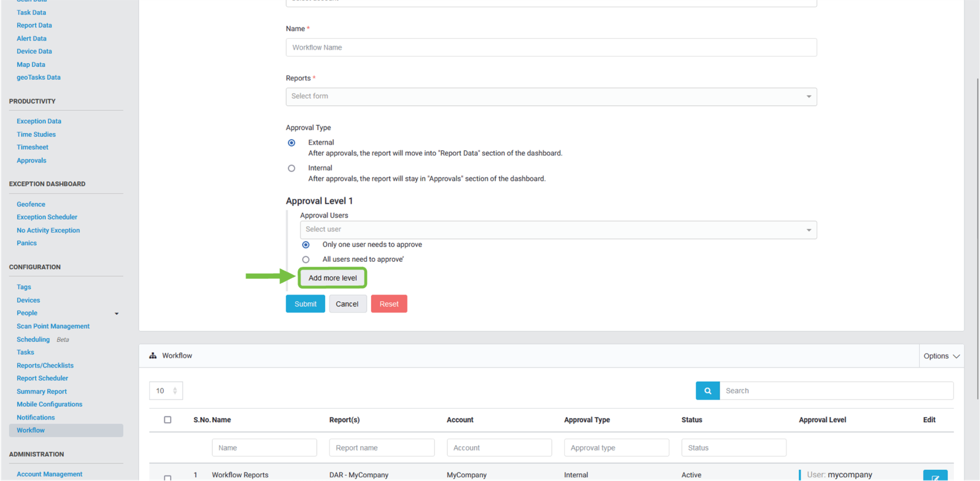
Task: Select the External approval type radio
Action: (x=292, y=143)
